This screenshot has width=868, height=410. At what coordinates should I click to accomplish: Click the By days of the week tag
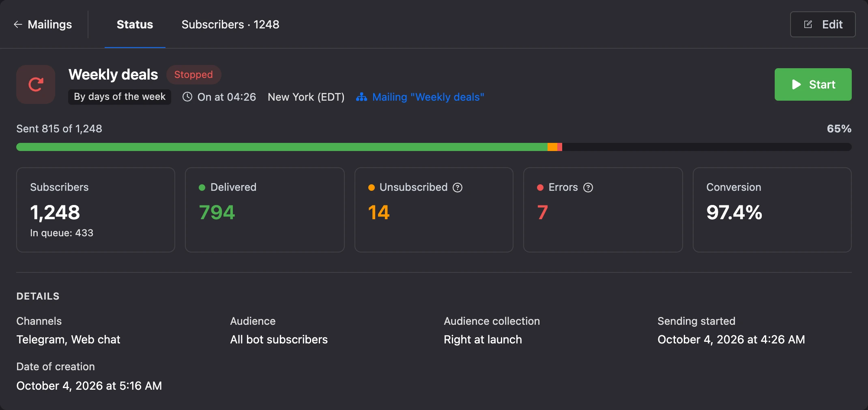click(120, 97)
